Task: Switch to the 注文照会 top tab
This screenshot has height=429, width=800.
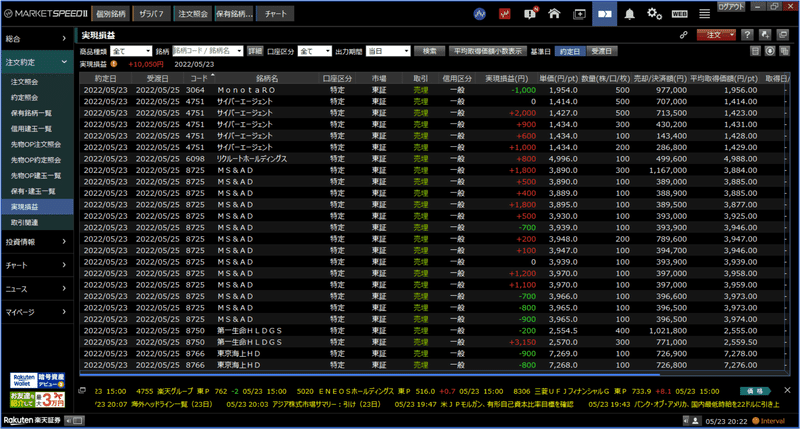Action: point(193,14)
